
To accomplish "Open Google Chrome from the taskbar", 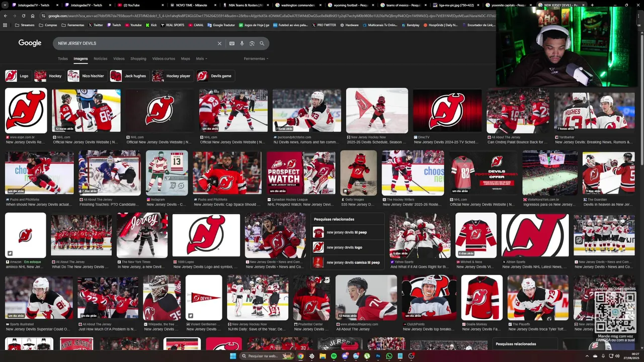I will click(x=300, y=356).
